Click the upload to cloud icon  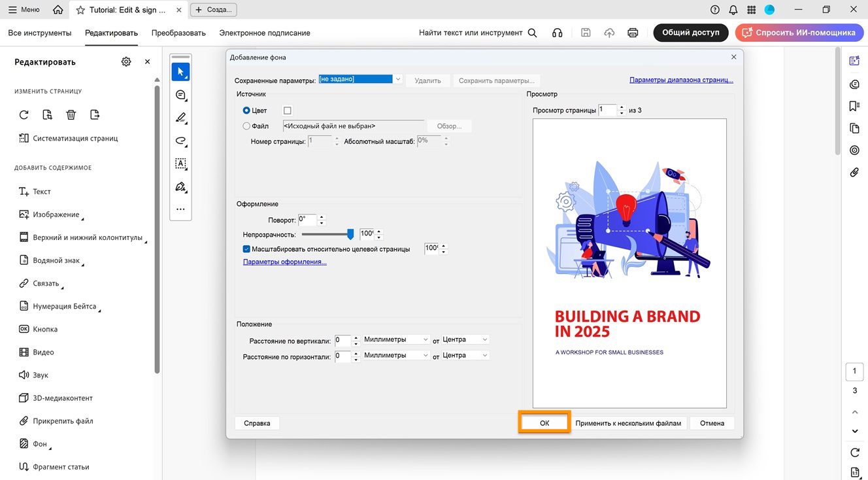pyautogui.click(x=609, y=33)
